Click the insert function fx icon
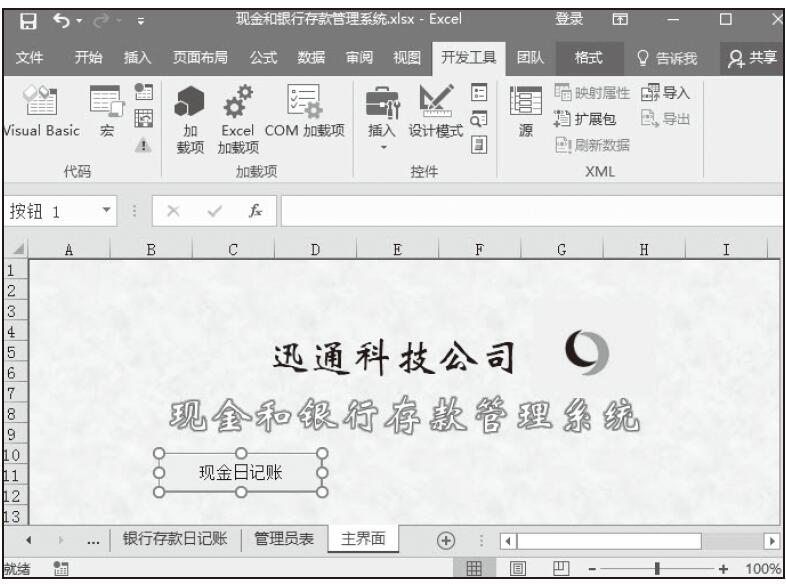Image resolution: width=786 pixels, height=584 pixels. point(255,211)
